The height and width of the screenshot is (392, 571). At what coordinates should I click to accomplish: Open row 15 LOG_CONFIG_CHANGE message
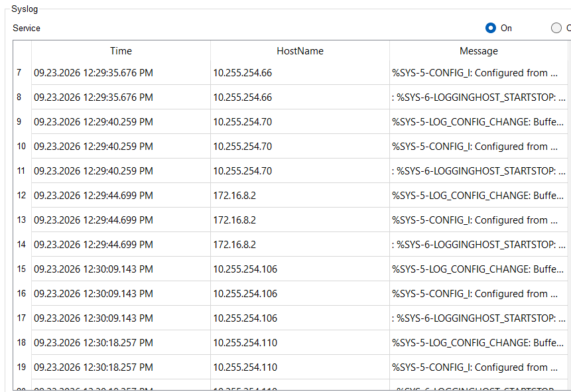(477, 269)
